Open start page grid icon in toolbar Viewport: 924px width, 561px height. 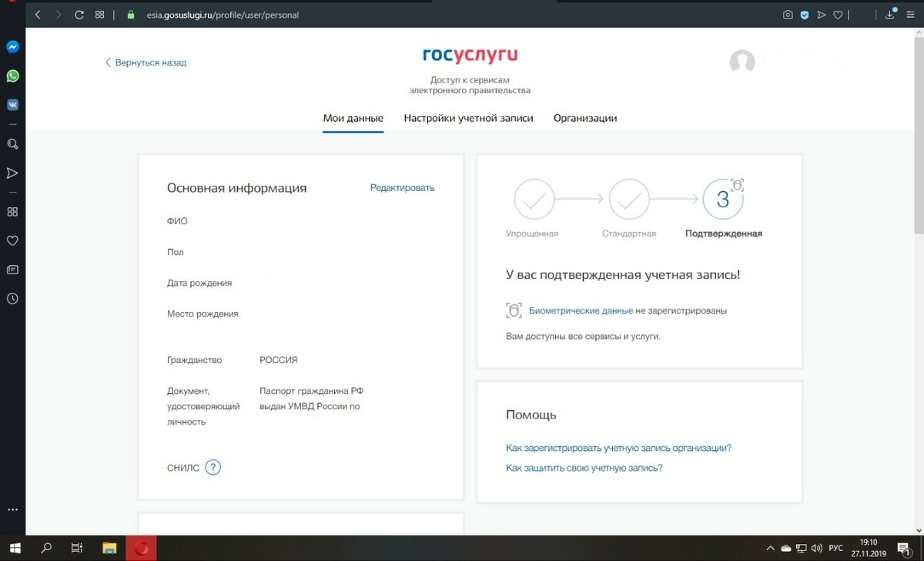(99, 15)
